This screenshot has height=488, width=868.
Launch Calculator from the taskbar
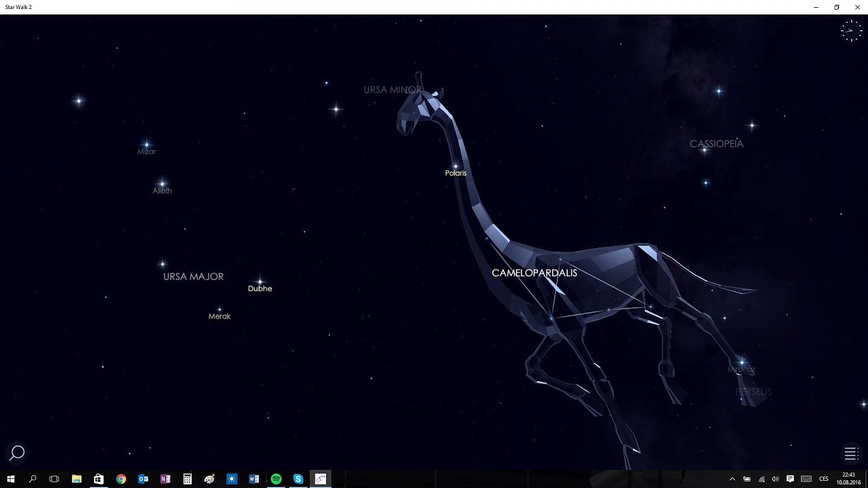coord(187,479)
